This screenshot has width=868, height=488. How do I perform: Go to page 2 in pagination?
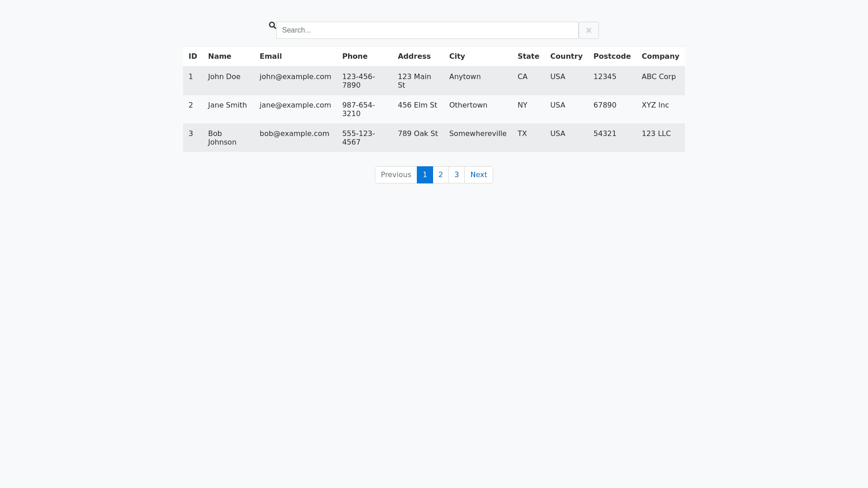click(x=440, y=175)
